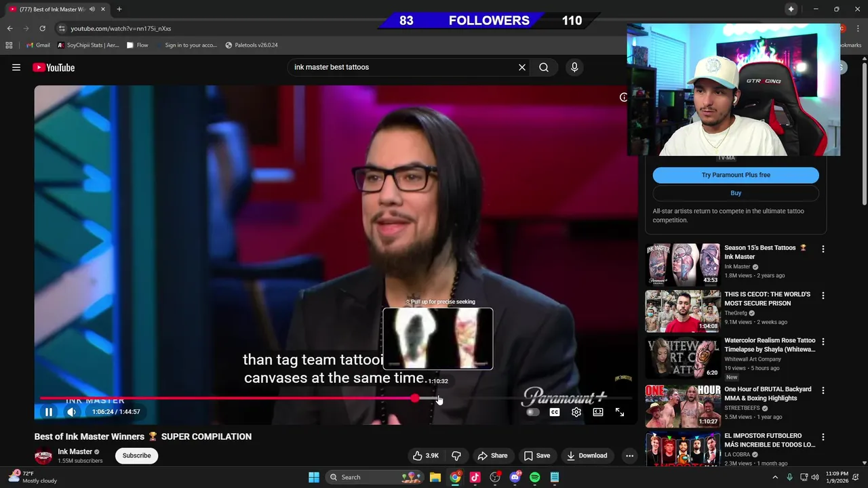
Task: Open the SoyChipii Stats bookmark
Action: (88, 45)
